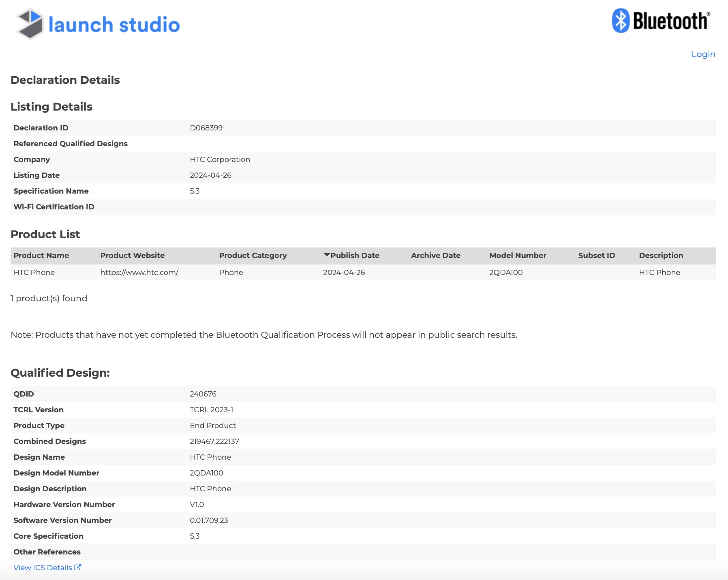The height and width of the screenshot is (580, 728).
Task: Click the Listing Details heading
Action: tap(51, 107)
